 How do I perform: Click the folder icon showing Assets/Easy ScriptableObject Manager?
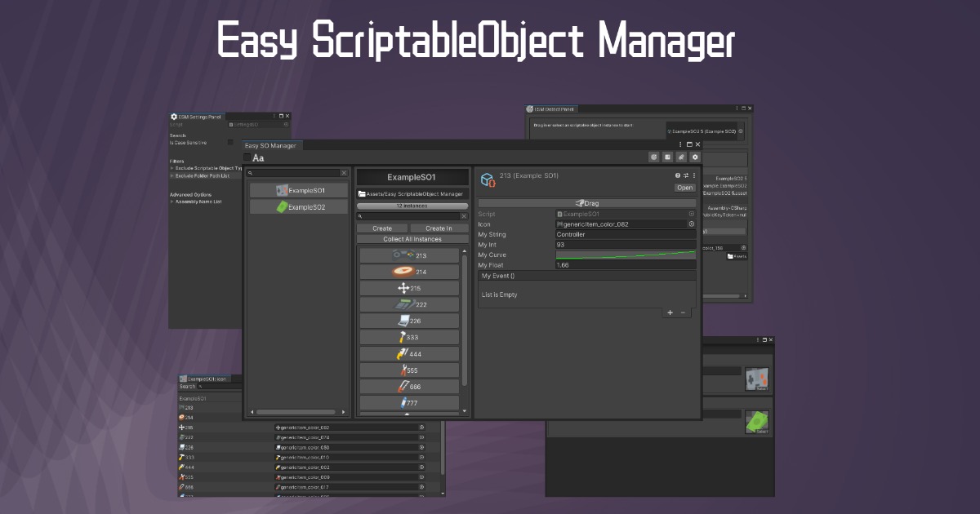point(361,193)
